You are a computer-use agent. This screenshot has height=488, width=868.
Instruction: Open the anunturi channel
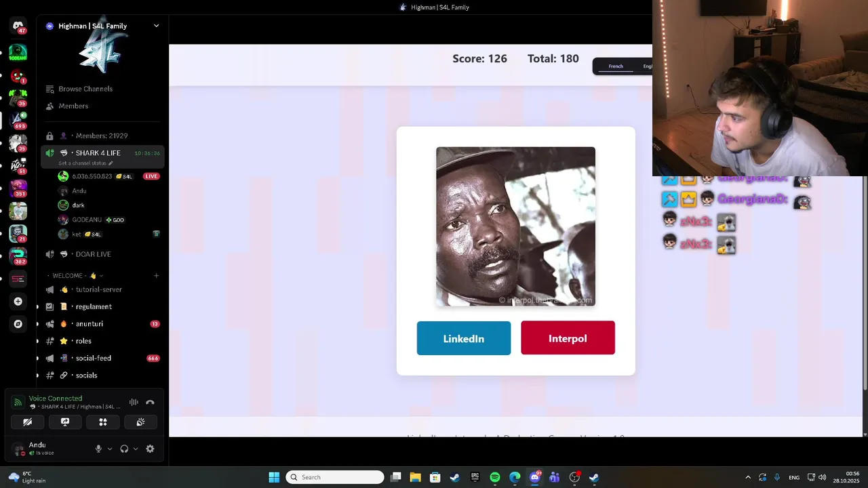tap(102, 324)
